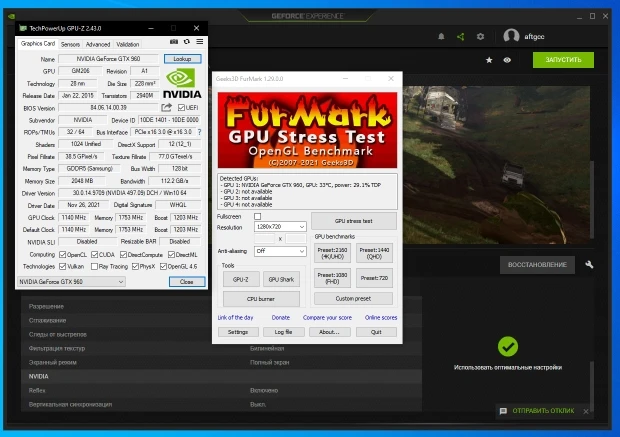The height and width of the screenshot is (437, 620).
Task: Enable the FurMark Fullscreen checkbox
Action: (x=257, y=216)
